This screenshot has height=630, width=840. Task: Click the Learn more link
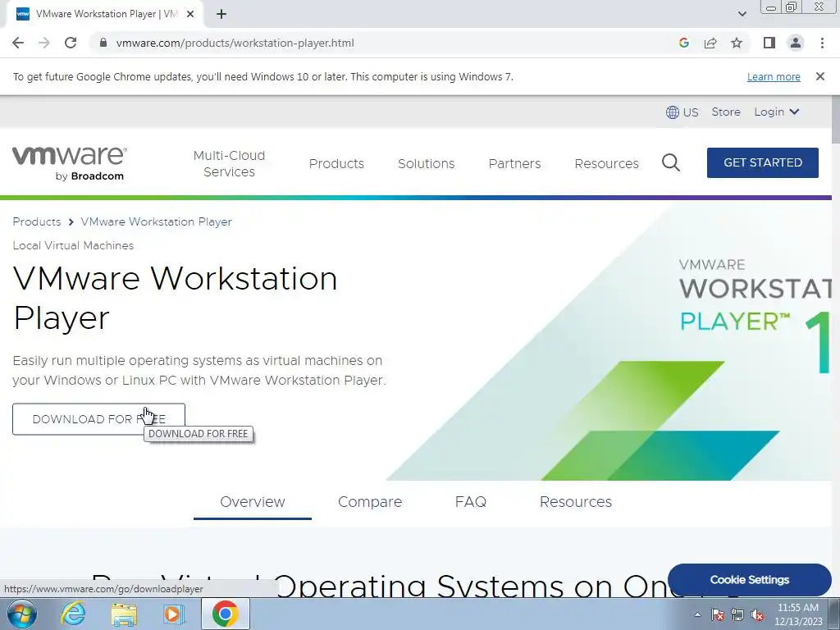click(774, 76)
